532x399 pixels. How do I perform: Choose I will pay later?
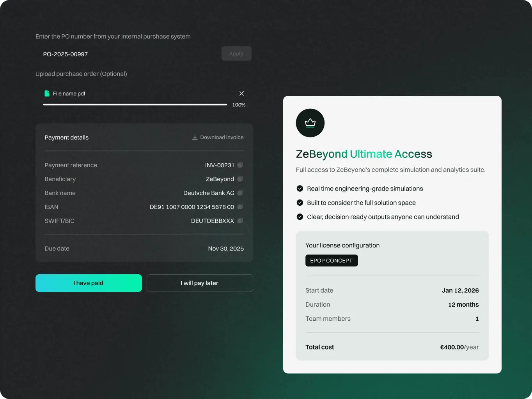click(200, 283)
